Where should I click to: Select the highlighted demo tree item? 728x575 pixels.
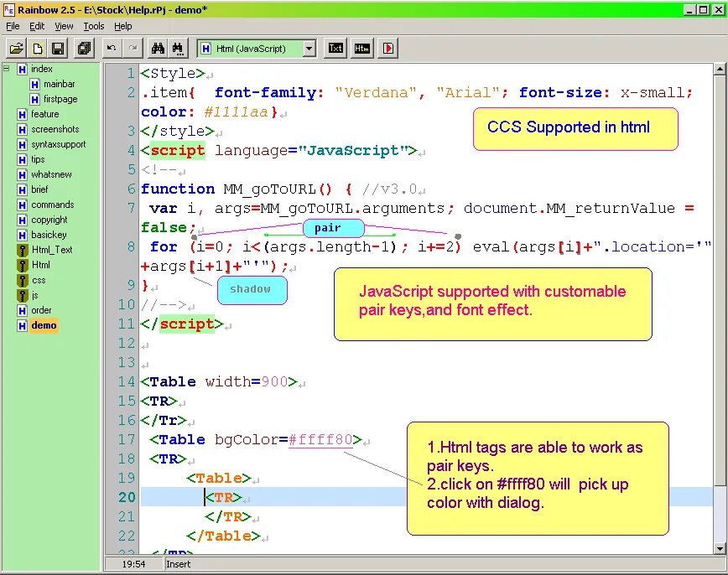click(44, 325)
